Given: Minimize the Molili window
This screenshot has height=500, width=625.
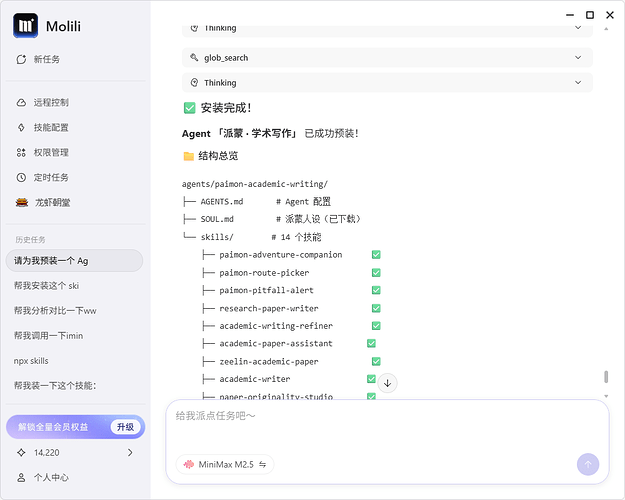Looking at the screenshot, I should (570, 15).
